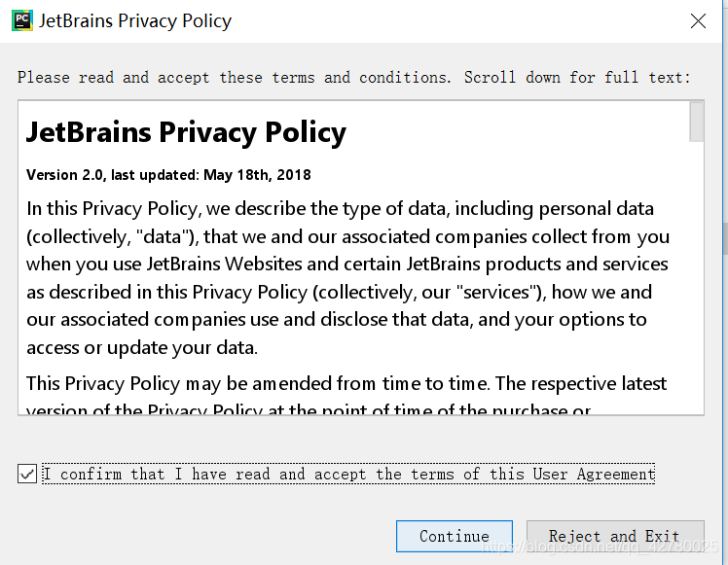Viewport: 728px width, 565px height.
Task: Click the line 'access or update your data.'
Action: pyautogui.click(x=142, y=347)
